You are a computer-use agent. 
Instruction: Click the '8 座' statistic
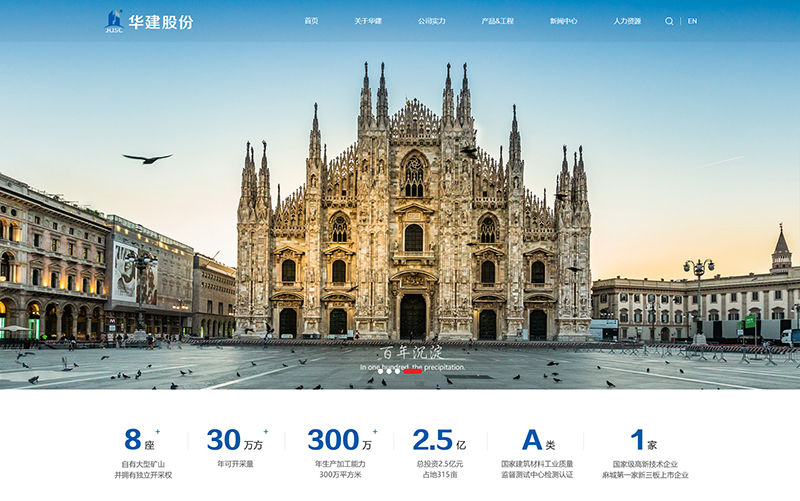coord(140,440)
